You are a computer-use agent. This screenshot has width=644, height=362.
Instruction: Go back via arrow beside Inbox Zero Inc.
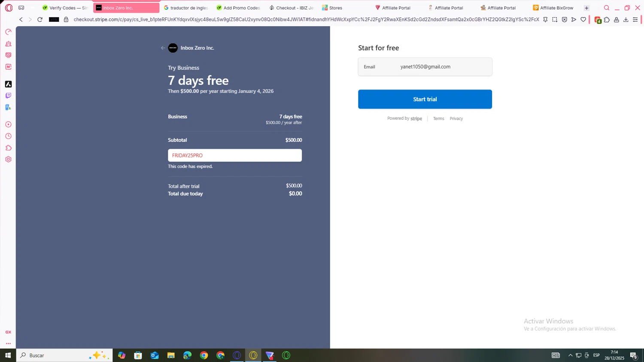(x=163, y=48)
